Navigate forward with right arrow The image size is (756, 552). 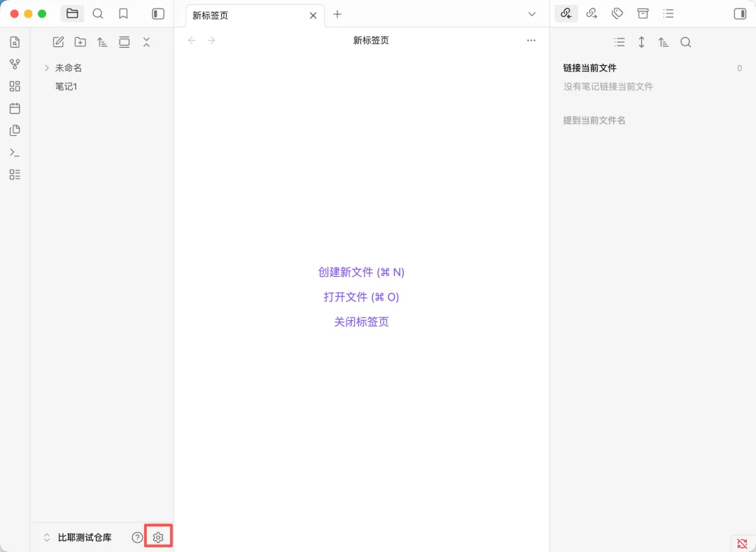tap(211, 41)
